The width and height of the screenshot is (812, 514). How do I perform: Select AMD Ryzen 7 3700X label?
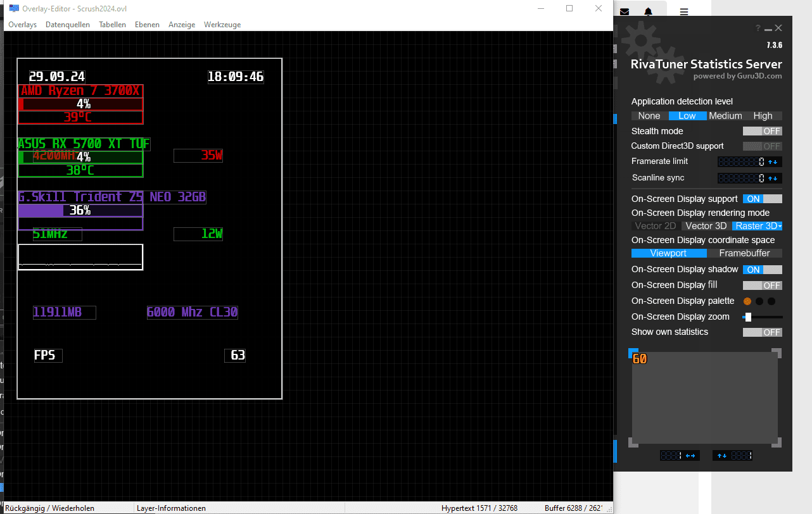80,91
